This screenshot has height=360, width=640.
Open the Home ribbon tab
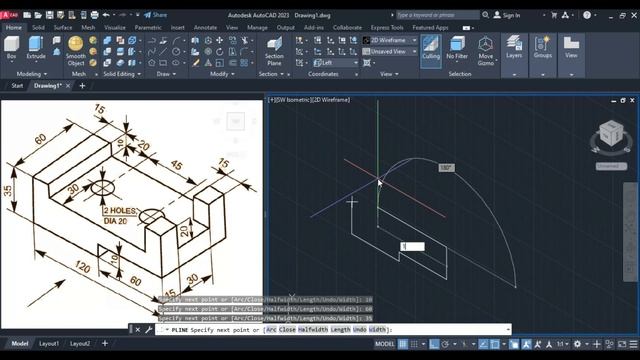[x=13, y=27]
